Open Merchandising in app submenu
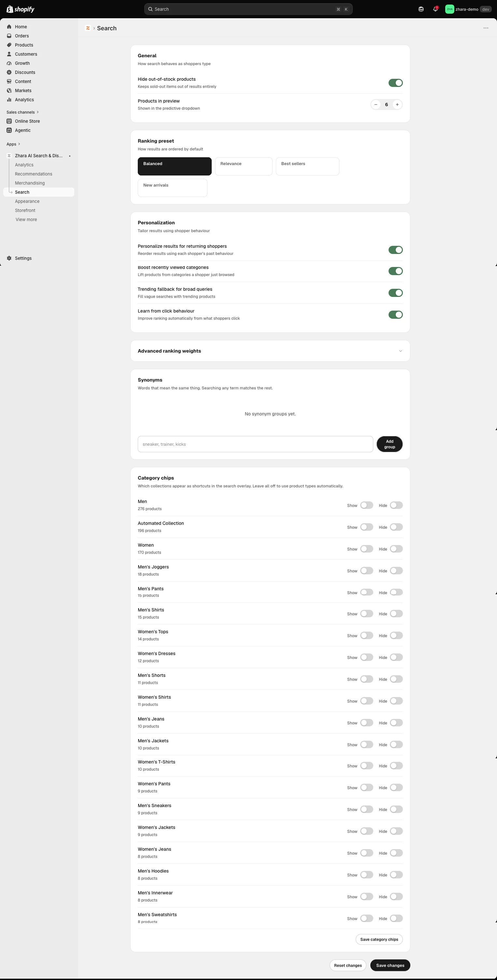 click(30, 183)
